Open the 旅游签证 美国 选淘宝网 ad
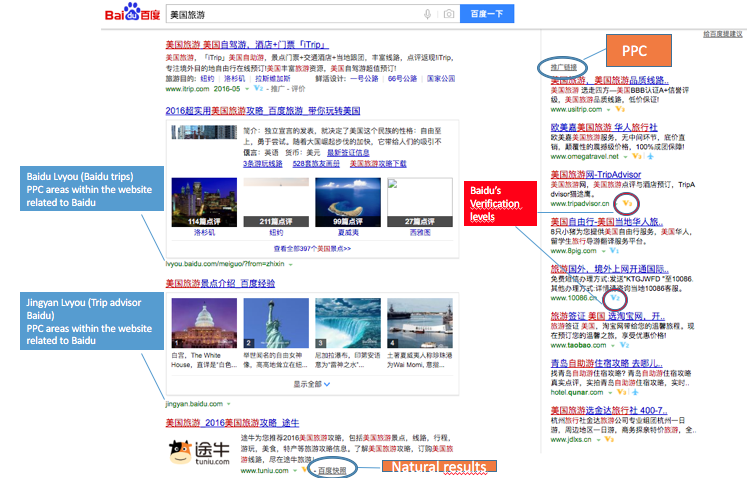The image size is (750, 478). click(607, 317)
